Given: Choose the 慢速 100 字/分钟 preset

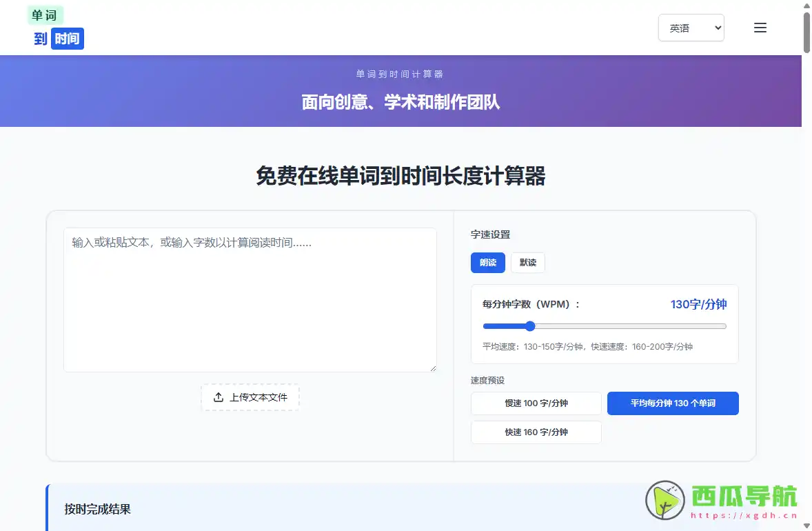Looking at the screenshot, I should 536,403.
